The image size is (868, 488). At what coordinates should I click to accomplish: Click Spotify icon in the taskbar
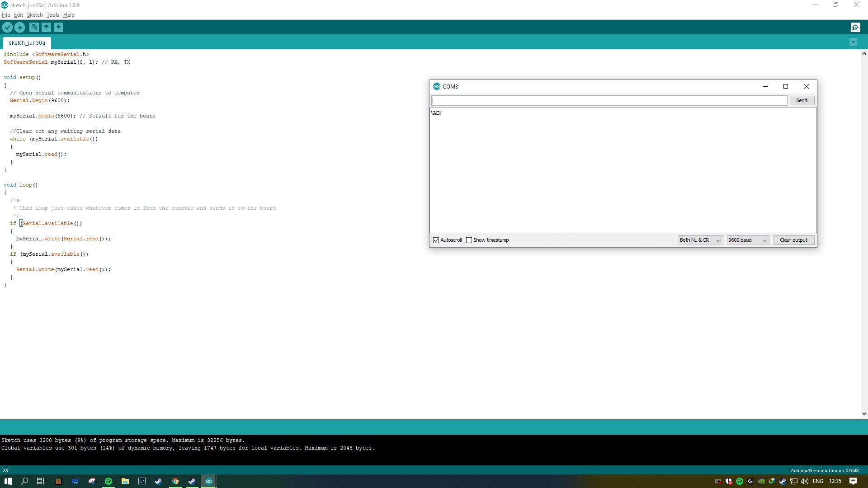click(x=108, y=481)
